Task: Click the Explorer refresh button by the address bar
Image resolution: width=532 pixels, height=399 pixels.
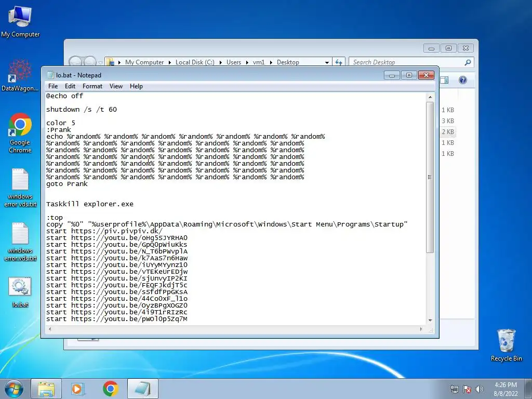Action: click(x=339, y=62)
